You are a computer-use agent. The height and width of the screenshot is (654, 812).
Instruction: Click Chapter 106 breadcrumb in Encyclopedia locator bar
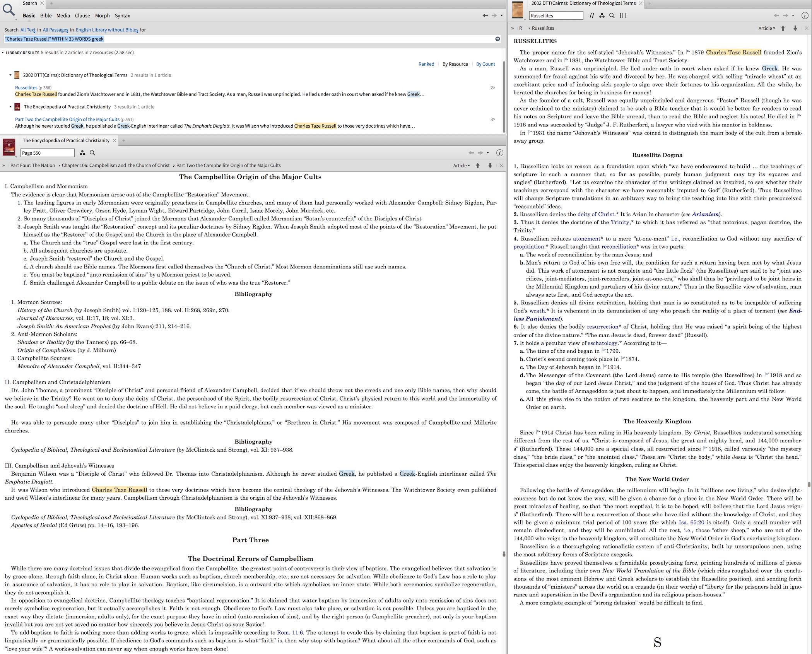116,166
